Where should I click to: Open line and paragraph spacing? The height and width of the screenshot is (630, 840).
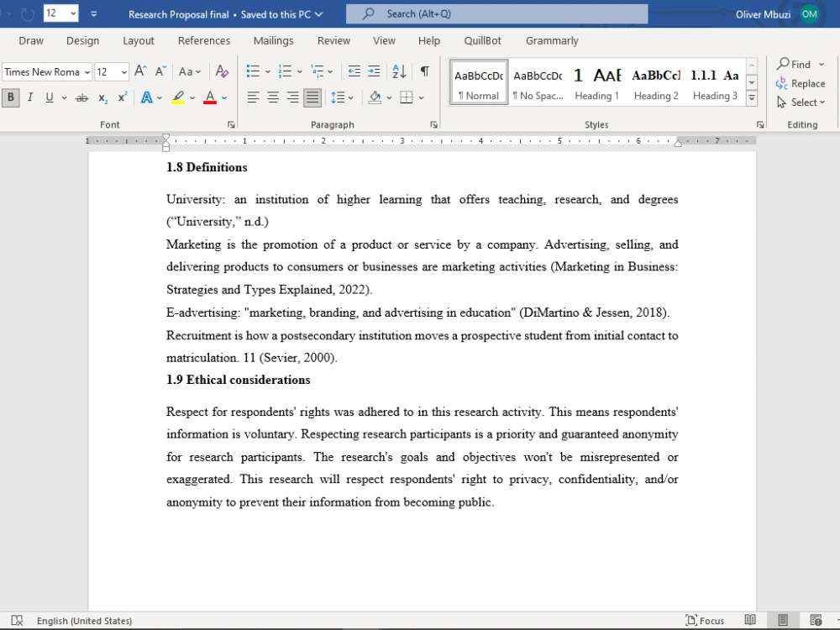[338, 97]
